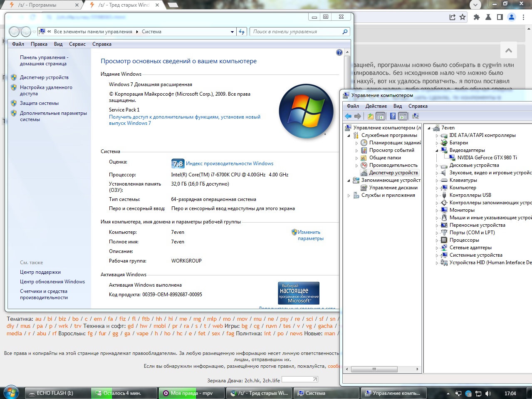This screenshot has height=399, width=532.
Task: Open the address bar history dropdown arrow
Action: (232, 32)
